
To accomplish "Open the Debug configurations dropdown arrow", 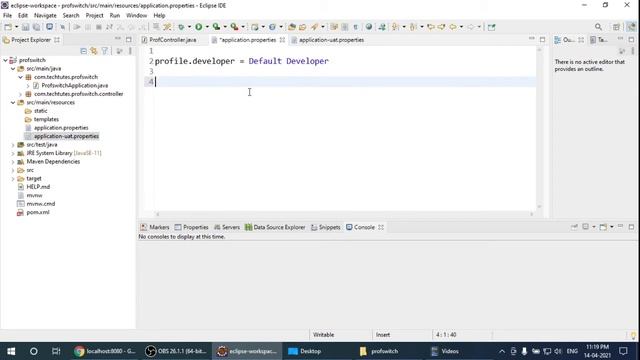I will pyautogui.click(x=189, y=27).
